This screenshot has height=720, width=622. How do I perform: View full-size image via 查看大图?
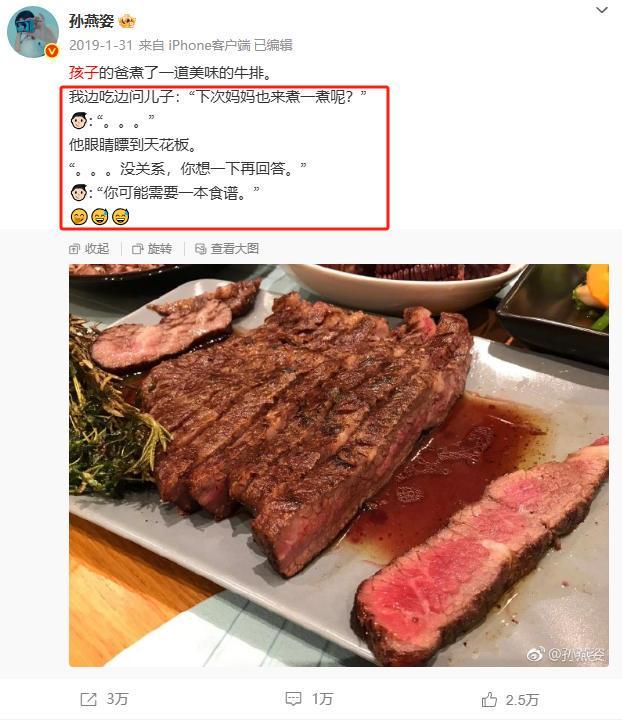227,249
